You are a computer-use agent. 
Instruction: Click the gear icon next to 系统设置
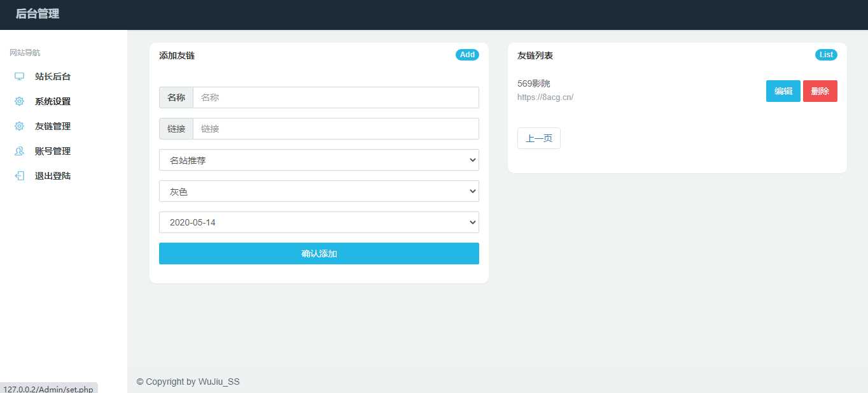coord(19,101)
